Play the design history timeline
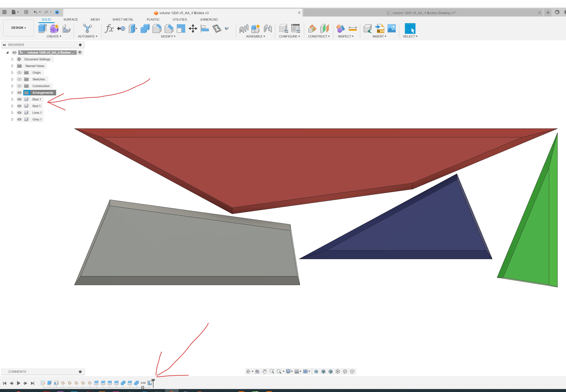Viewport: 566px width, 392px height. coord(19,383)
